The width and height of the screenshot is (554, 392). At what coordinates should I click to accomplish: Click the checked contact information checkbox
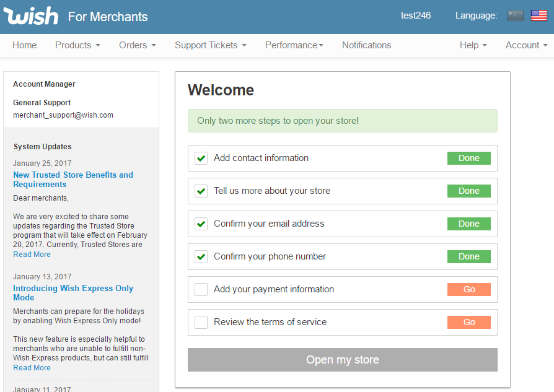click(201, 158)
